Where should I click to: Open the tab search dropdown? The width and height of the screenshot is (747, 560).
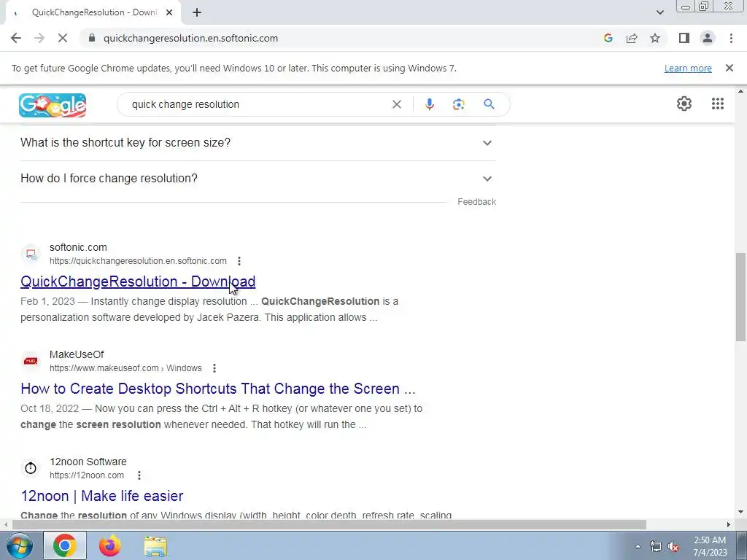[659, 12]
